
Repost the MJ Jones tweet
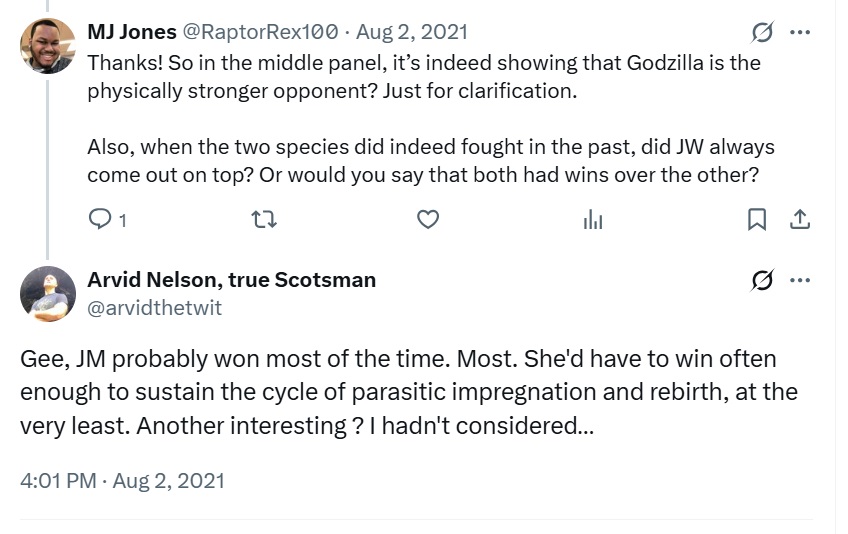[263, 219]
